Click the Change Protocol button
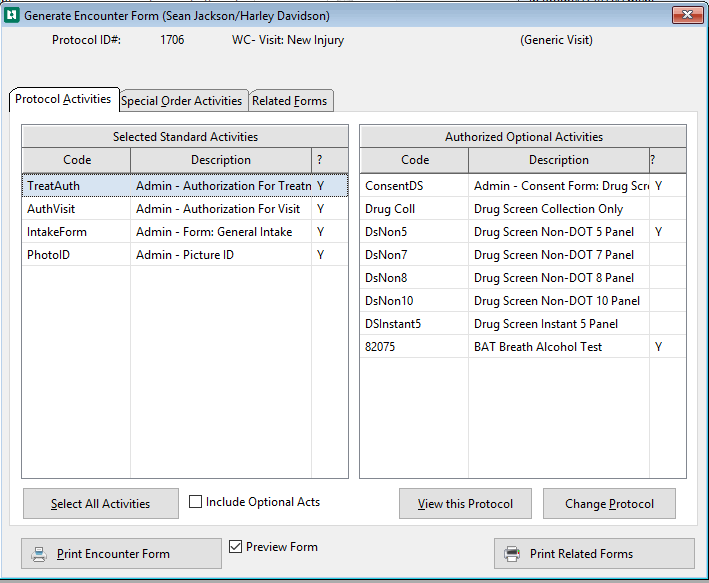This screenshot has height=583, width=709. tap(610, 503)
